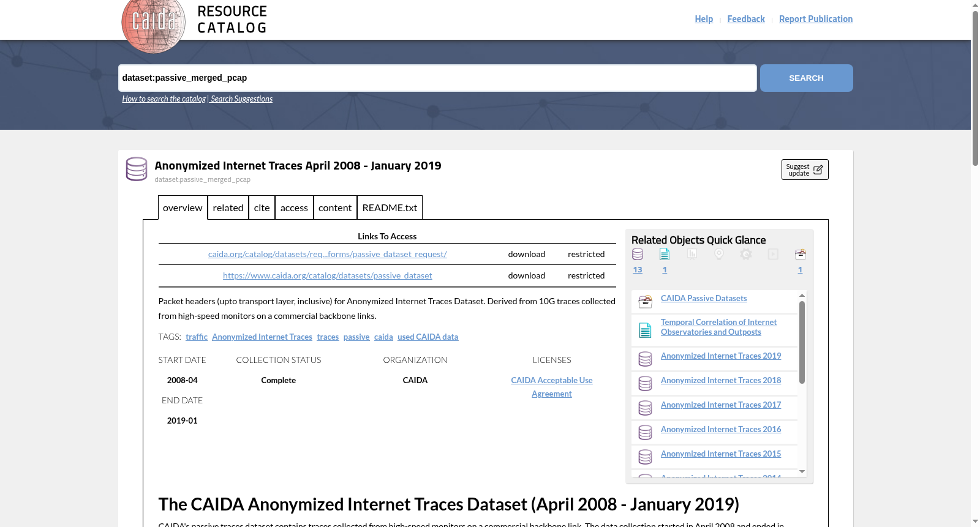Click the paper count link under the document icon
Viewport: 980px width, 527px height.
(x=665, y=269)
